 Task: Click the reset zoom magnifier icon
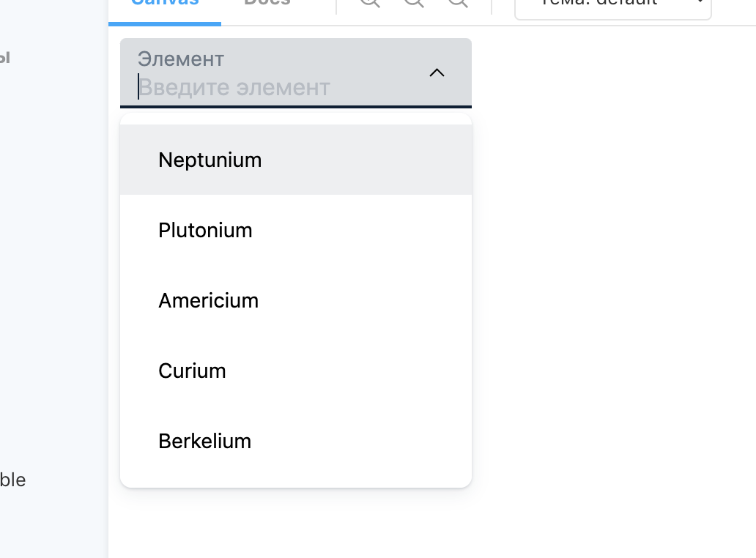458,2
